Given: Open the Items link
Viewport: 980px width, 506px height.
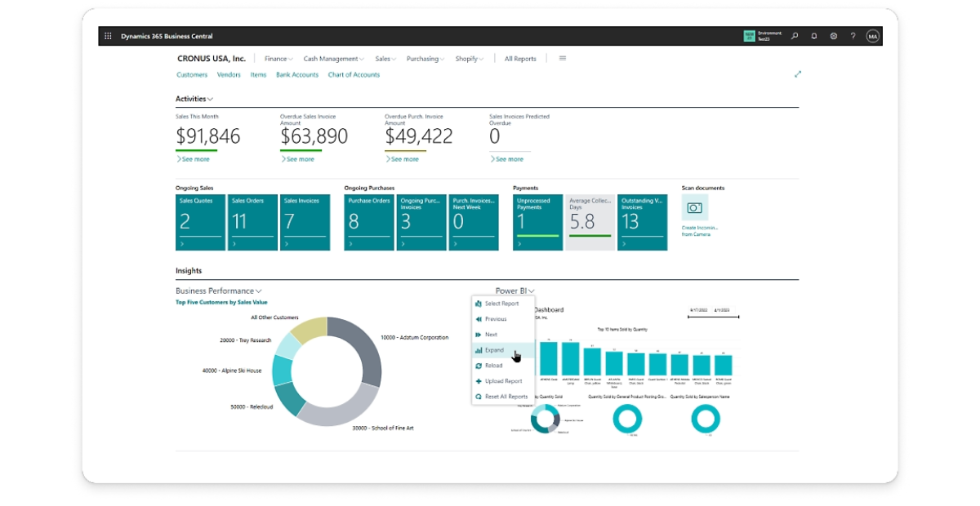Looking at the screenshot, I should 258,74.
